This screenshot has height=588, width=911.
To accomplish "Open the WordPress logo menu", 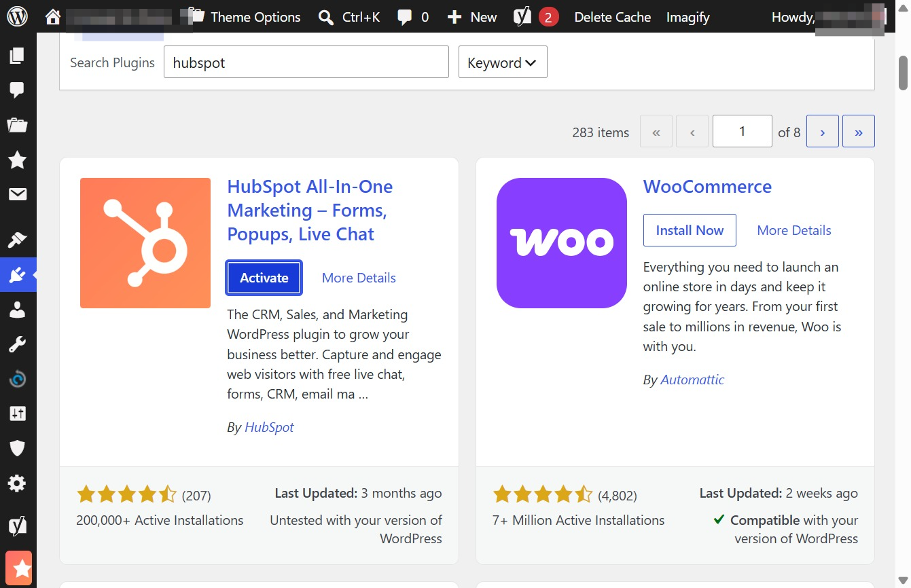I will (x=17, y=17).
